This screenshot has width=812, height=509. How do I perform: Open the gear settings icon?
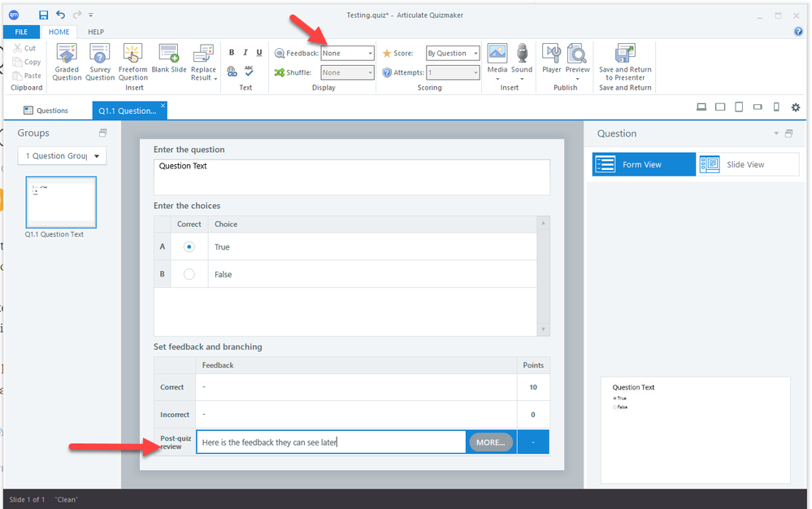(795, 108)
